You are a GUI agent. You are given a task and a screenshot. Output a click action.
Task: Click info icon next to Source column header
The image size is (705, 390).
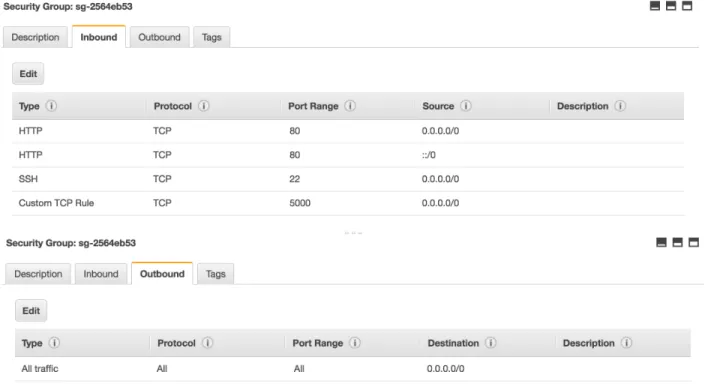click(466, 106)
